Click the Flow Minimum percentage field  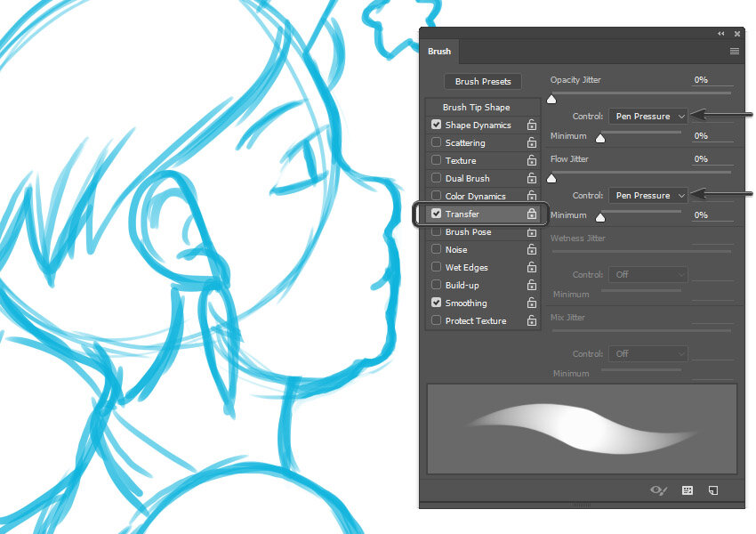712,215
